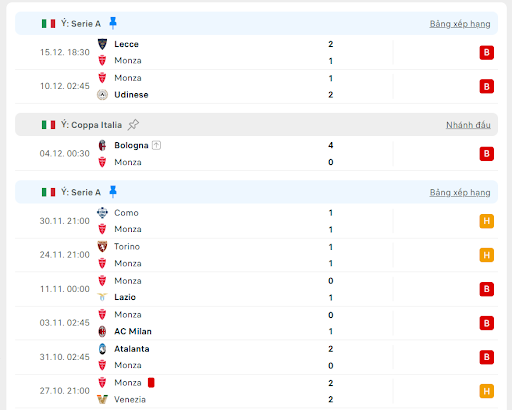Click orange H result badge for Como match

pyautogui.click(x=486, y=221)
